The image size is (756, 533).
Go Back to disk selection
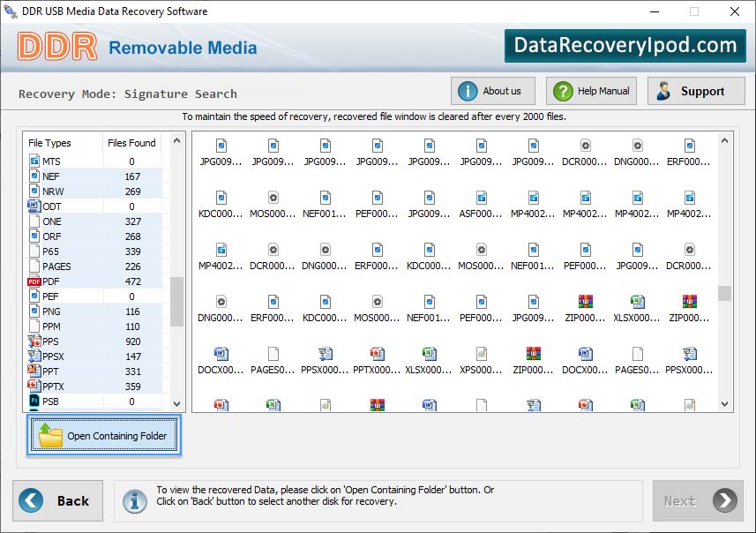[x=58, y=500]
